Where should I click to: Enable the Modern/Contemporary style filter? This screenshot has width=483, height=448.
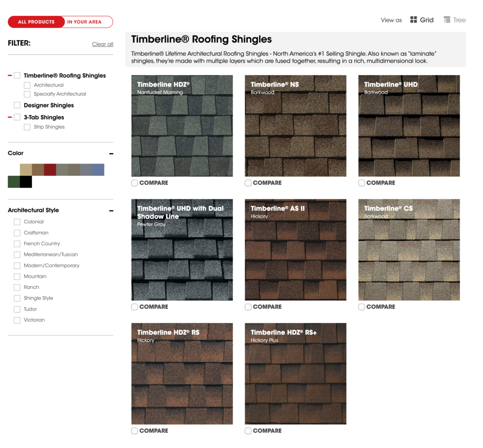click(x=17, y=265)
